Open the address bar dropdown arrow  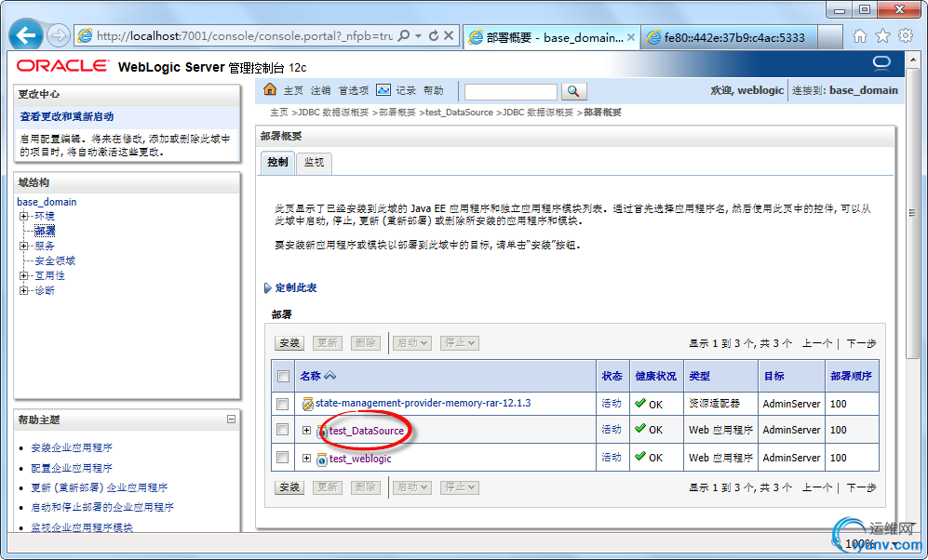(419, 36)
